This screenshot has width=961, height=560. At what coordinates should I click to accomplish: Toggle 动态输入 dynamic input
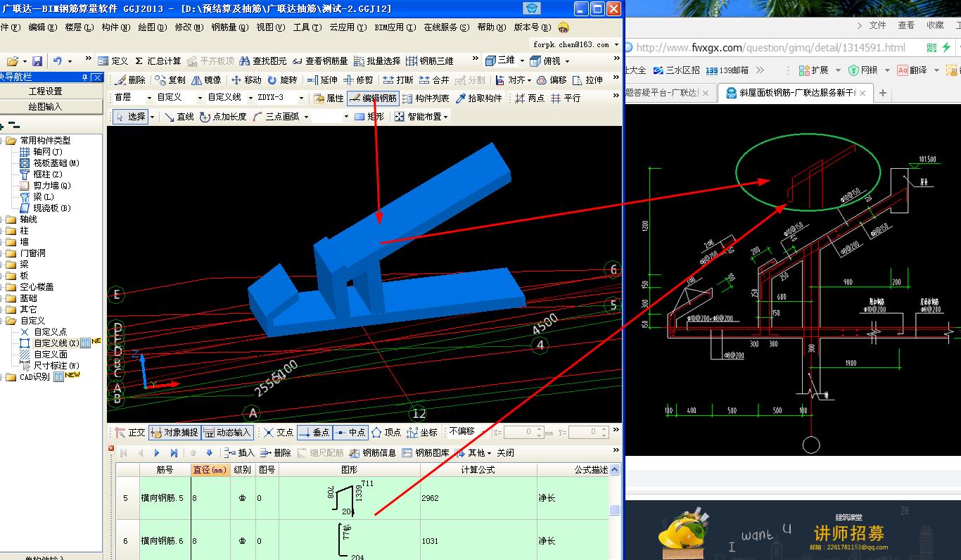point(228,433)
